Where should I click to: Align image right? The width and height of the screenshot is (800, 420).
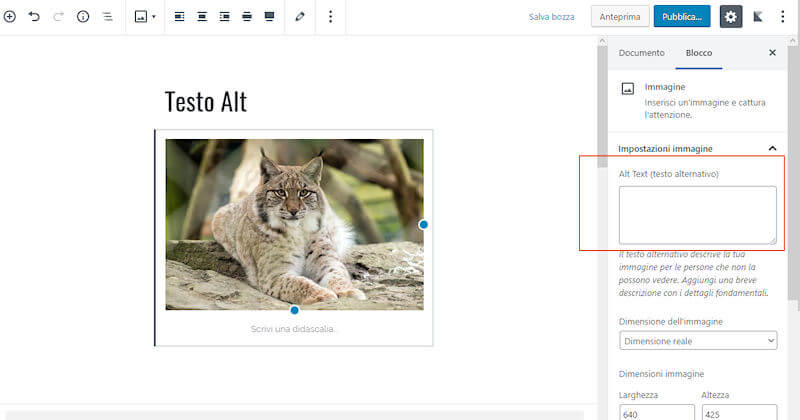tap(224, 17)
